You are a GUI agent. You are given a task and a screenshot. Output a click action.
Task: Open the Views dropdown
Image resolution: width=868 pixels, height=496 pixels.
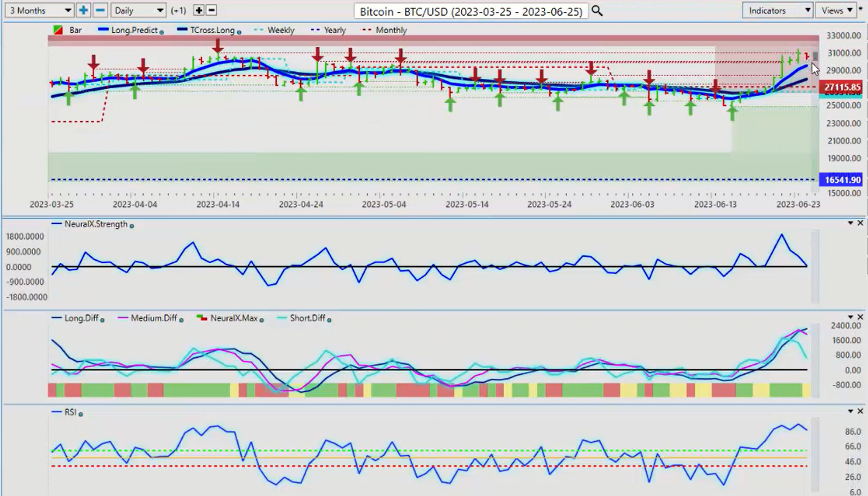click(837, 10)
